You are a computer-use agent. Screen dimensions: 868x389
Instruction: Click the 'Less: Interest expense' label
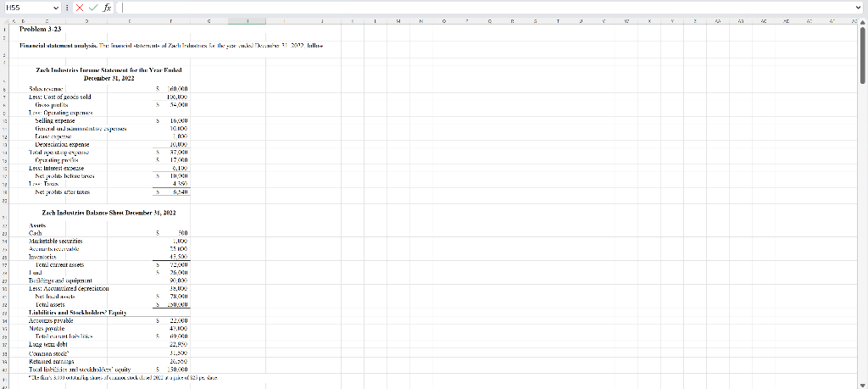pyautogui.click(x=57, y=168)
